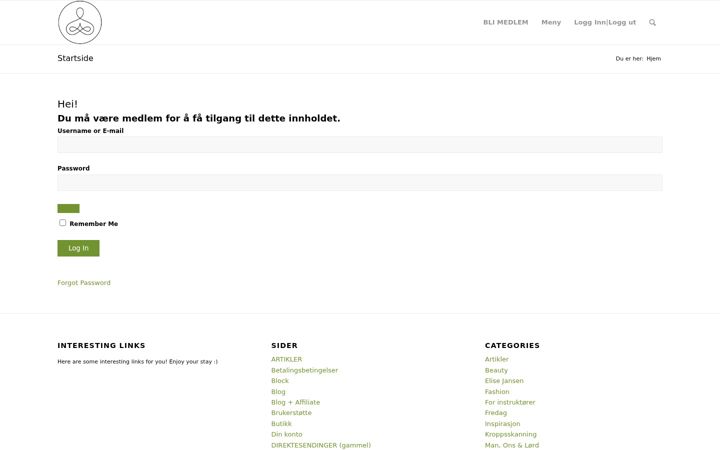Open the Butikk shop link

pyautogui.click(x=281, y=424)
